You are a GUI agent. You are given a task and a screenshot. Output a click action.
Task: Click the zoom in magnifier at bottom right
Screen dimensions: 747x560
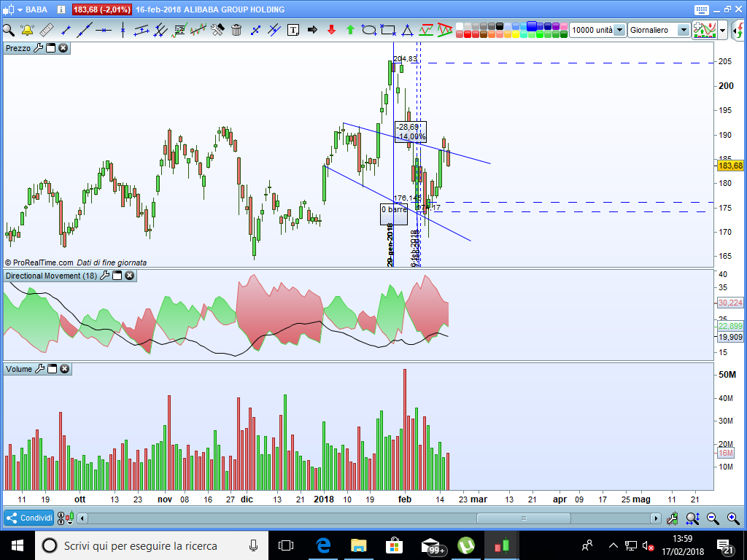[x=733, y=518]
